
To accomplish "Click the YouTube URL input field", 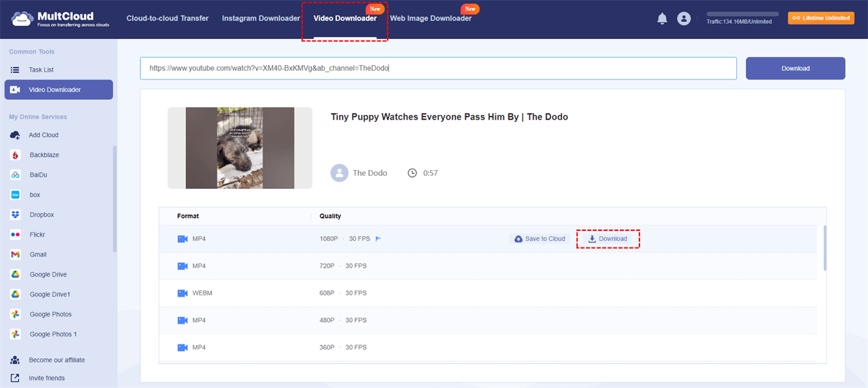I will (x=438, y=68).
